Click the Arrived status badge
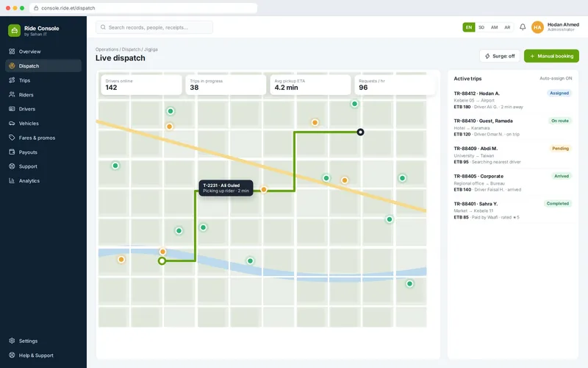The height and width of the screenshot is (368, 588). pos(562,176)
